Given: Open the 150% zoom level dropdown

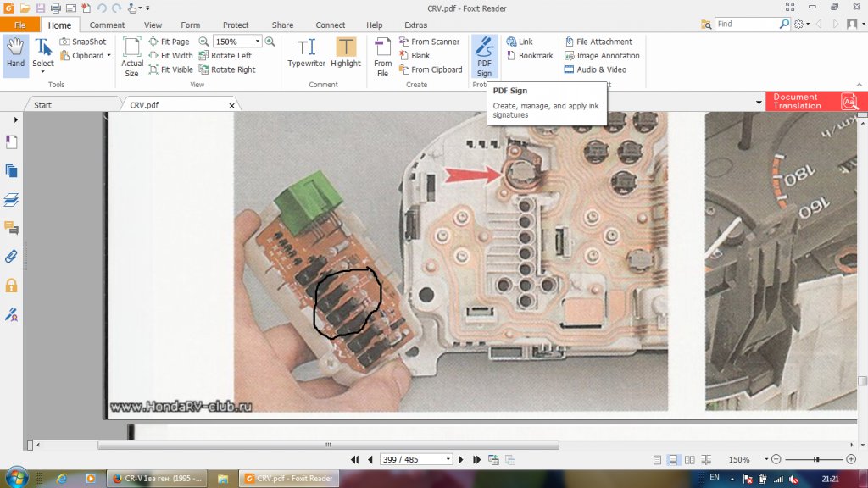Looking at the screenshot, I should pyautogui.click(x=258, y=42).
